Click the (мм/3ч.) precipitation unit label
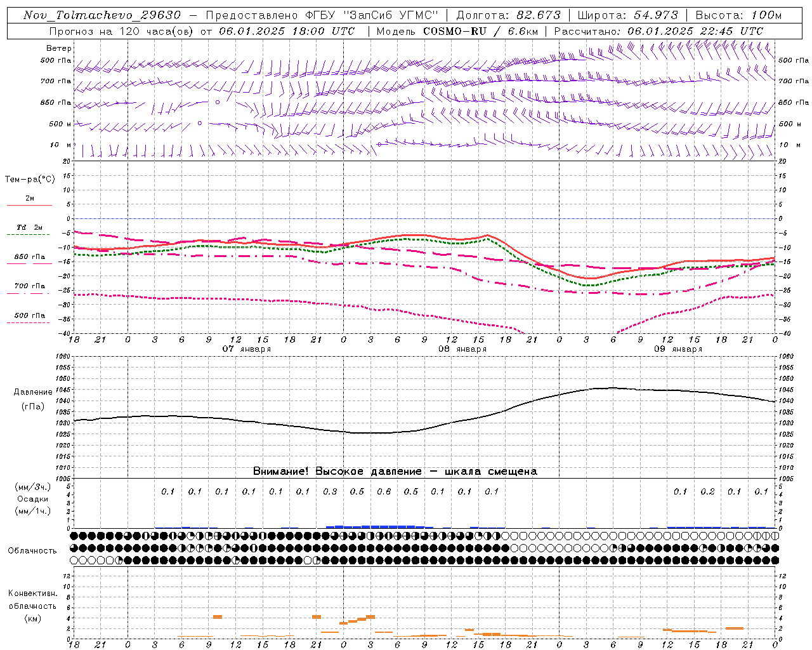The width and height of the screenshot is (812, 650). click(33, 487)
